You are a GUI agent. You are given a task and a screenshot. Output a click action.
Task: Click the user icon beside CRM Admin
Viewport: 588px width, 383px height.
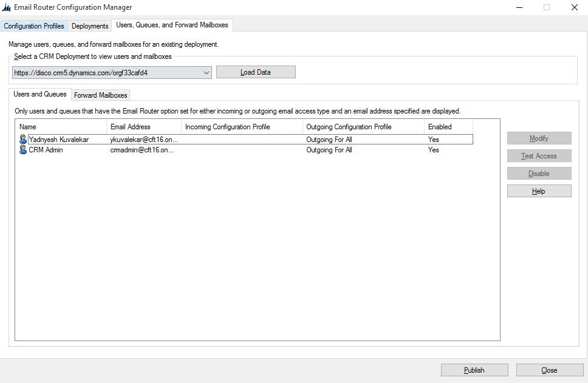tap(23, 150)
